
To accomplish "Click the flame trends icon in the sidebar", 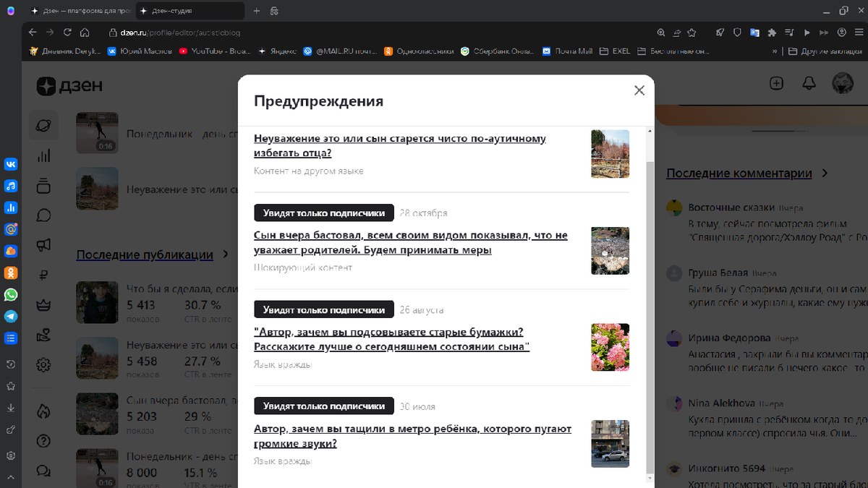I will 43,410.
